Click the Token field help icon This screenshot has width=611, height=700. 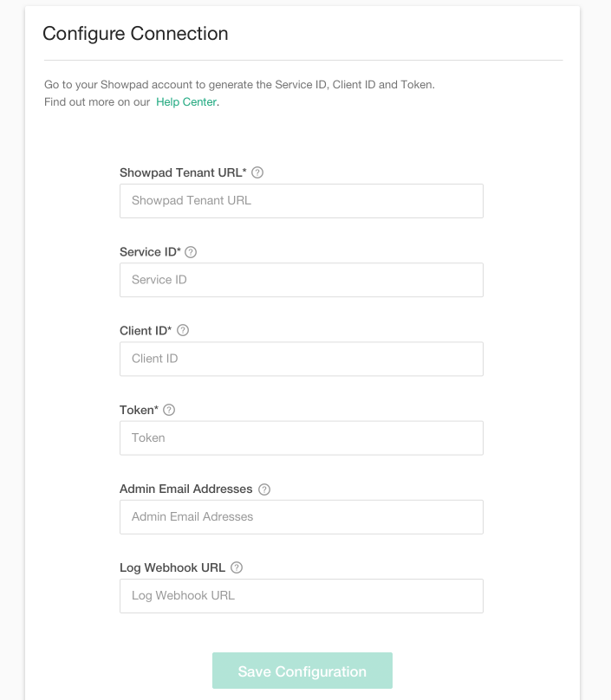(x=170, y=409)
